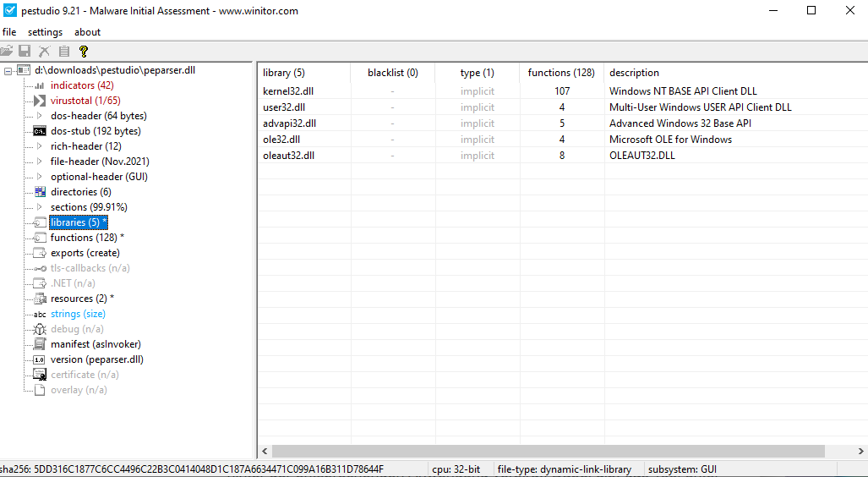Select version (peparser.dll) tree item

click(x=97, y=359)
